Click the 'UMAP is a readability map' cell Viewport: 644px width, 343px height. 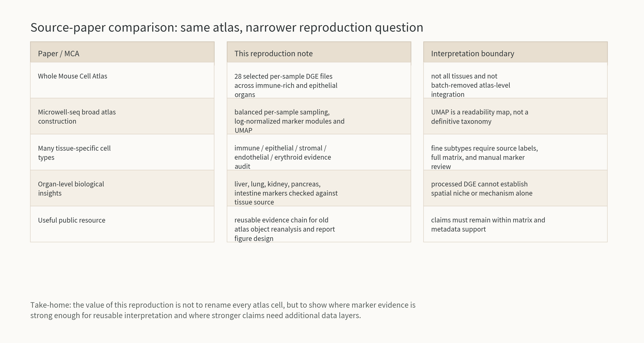pyautogui.click(x=515, y=116)
